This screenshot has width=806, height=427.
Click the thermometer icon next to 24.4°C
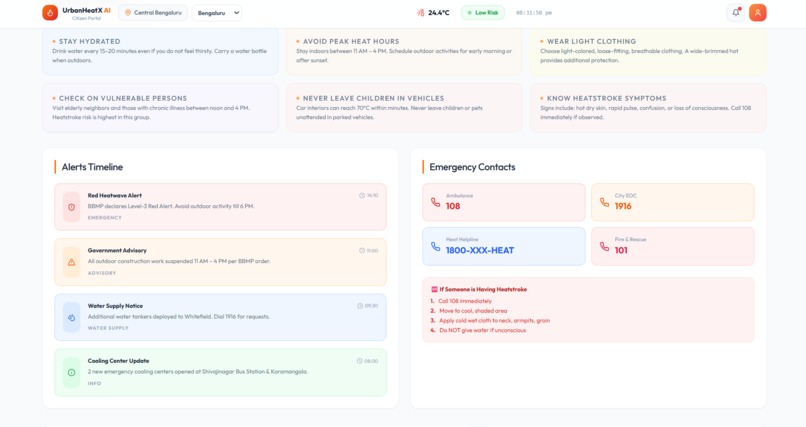pos(420,13)
